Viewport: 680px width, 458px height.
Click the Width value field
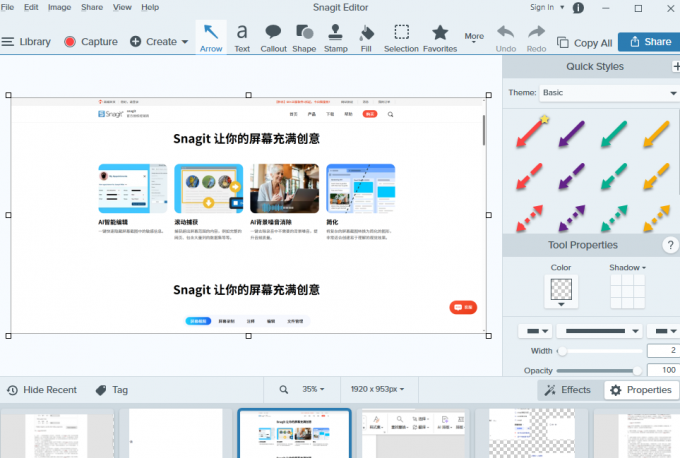[664, 350]
